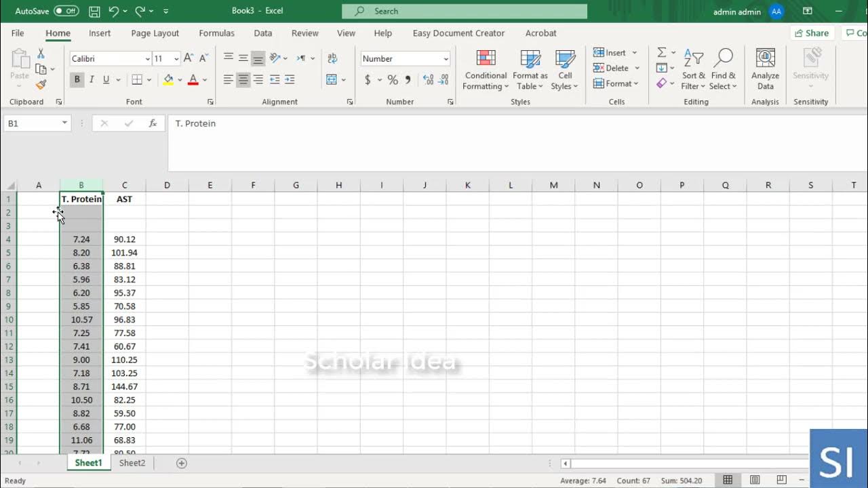Switch to the Insert ribbon tab
Image resolution: width=868 pixels, height=488 pixels.
pyautogui.click(x=100, y=33)
